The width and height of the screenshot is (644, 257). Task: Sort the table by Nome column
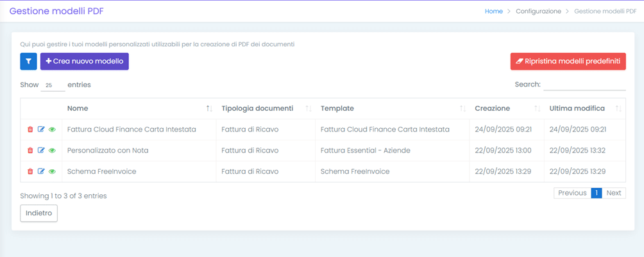(78, 108)
